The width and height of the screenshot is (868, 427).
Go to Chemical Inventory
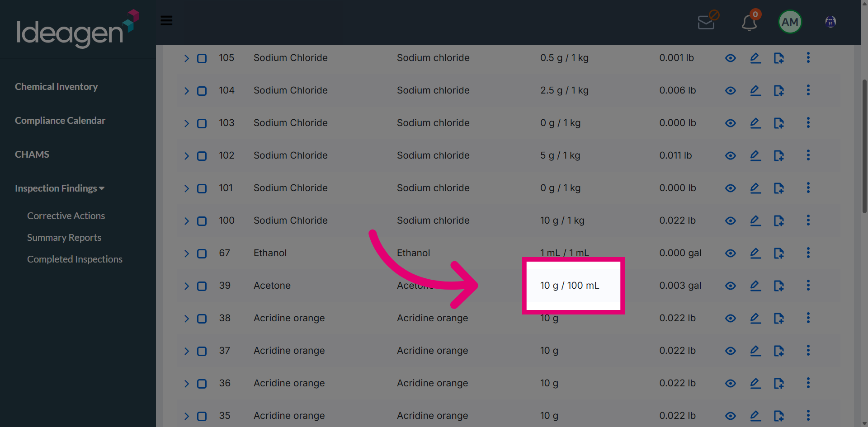56,86
